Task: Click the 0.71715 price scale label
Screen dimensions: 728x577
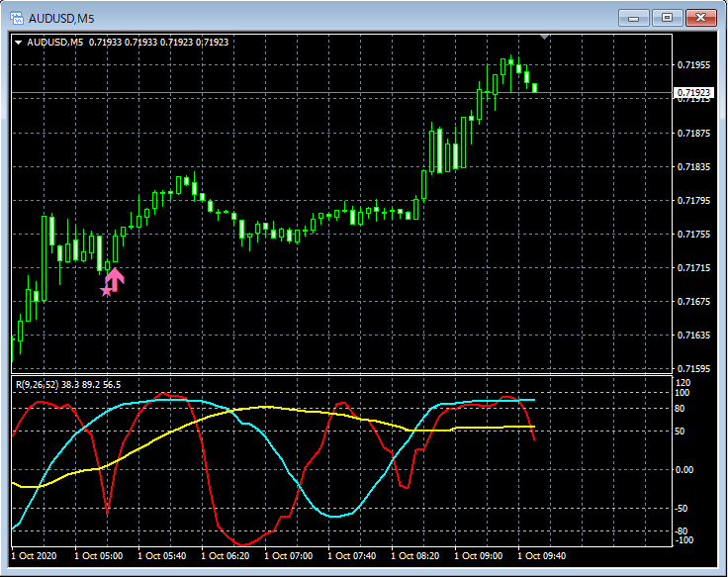Action: (x=693, y=268)
